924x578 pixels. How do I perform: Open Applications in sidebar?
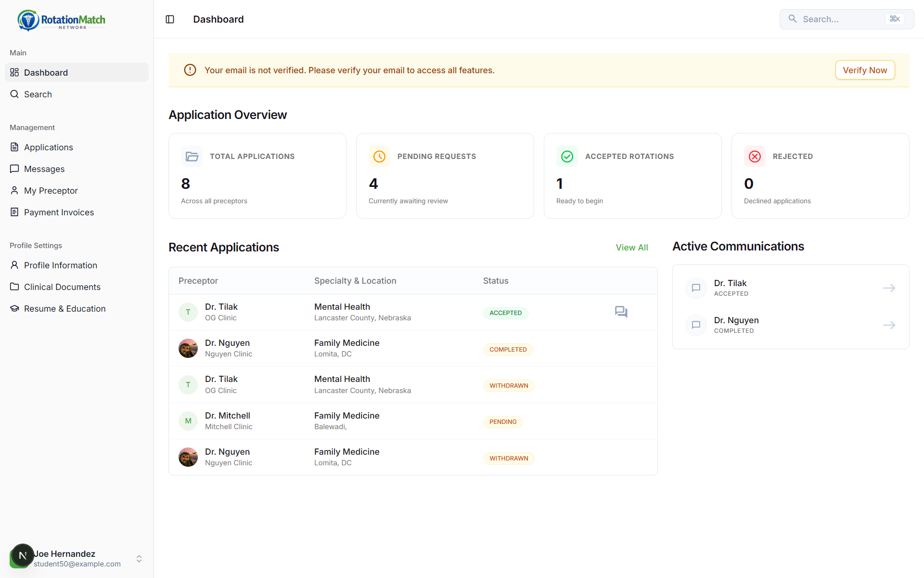click(x=48, y=147)
